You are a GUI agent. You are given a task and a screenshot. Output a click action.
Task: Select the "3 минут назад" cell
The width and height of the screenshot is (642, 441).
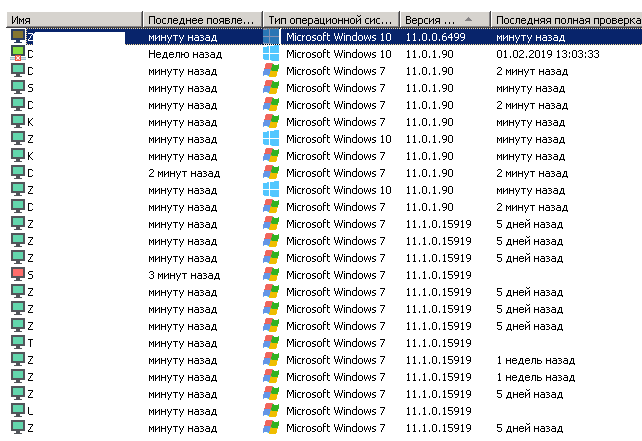coord(184,275)
